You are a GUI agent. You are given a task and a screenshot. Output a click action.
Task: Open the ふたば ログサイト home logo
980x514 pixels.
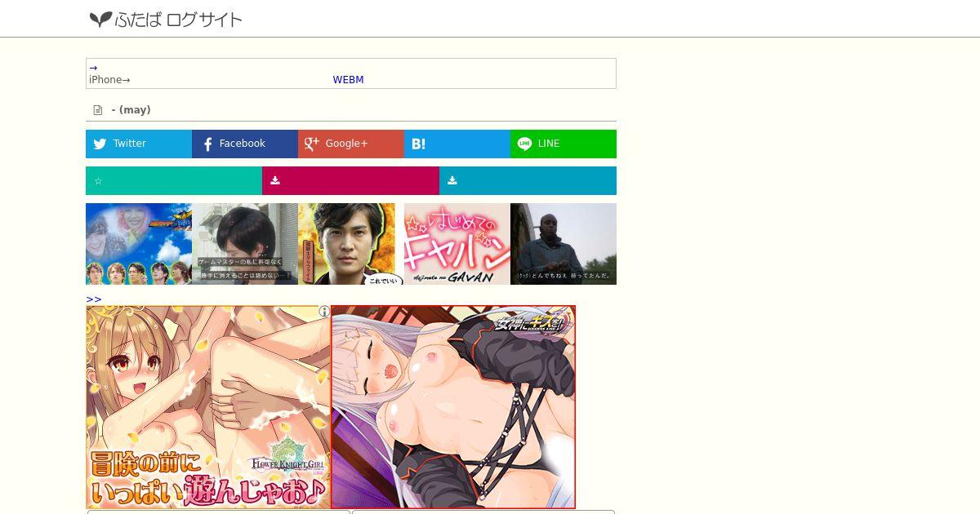(x=166, y=19)
